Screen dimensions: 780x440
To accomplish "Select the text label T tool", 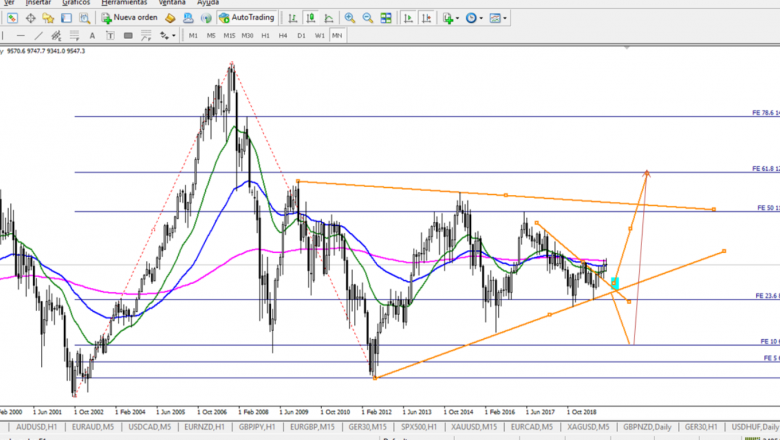I will (x=110, y=36).
